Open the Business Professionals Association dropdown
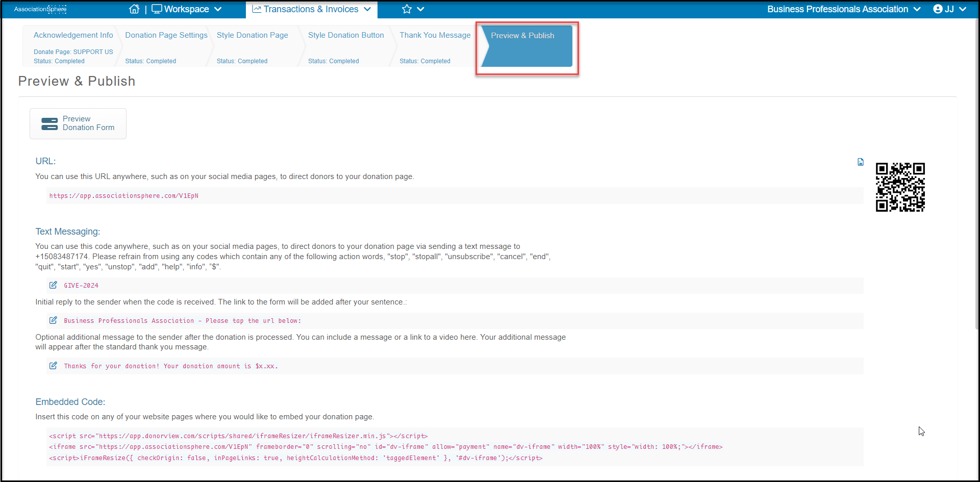980x482 pixels. [x=917, y=9]
